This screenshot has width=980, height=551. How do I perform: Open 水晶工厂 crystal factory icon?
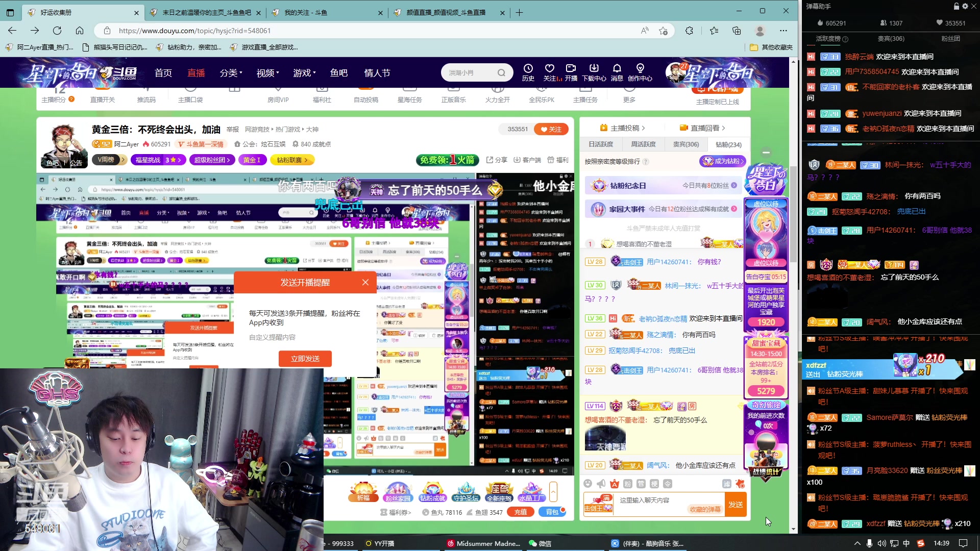(x=531, y=491)
